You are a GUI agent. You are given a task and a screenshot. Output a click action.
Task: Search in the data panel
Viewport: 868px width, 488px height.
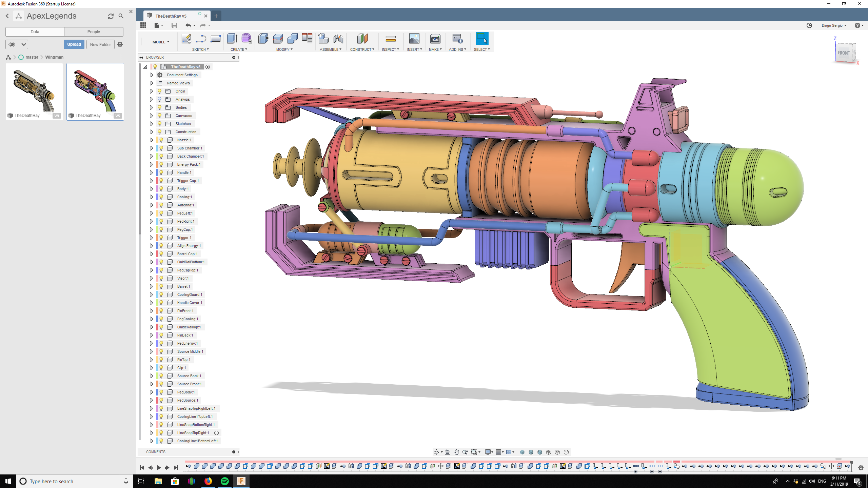point(121,16)
